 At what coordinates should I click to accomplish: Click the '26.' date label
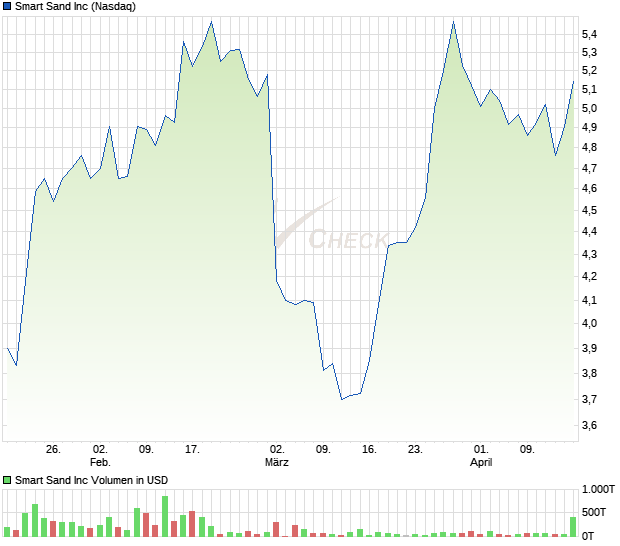click(53, 450)
